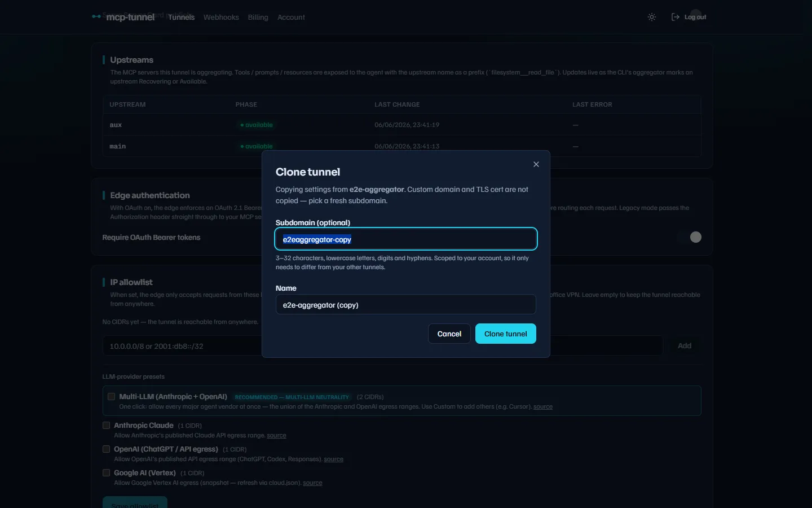The height and width of the screenshot is (508, 812).
Task: Click available status of aux upstream
Action: click(257, 125)
